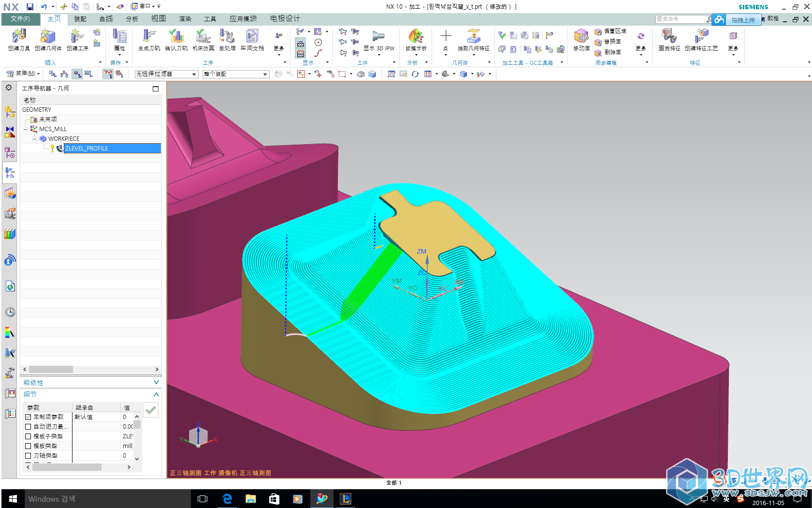812x508 pixels.
Task: Collapse the WORKPIECE tree node
Action: pos(35,139)
